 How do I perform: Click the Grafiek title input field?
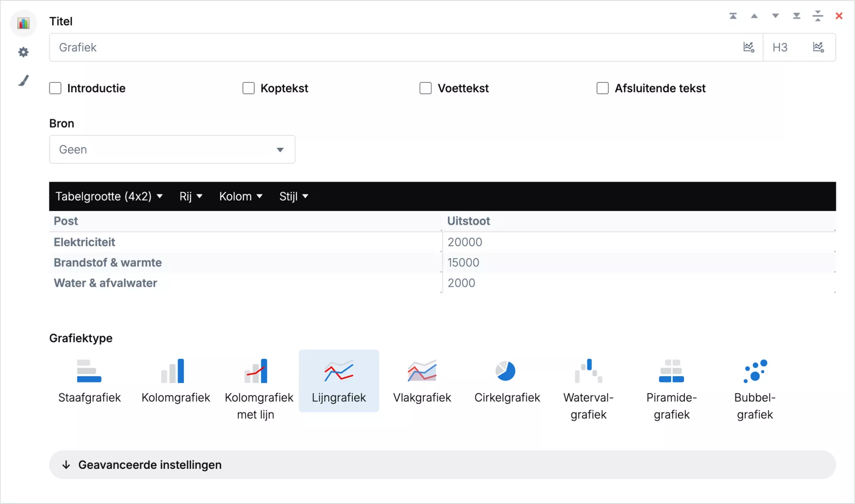[x=392, y=48]
